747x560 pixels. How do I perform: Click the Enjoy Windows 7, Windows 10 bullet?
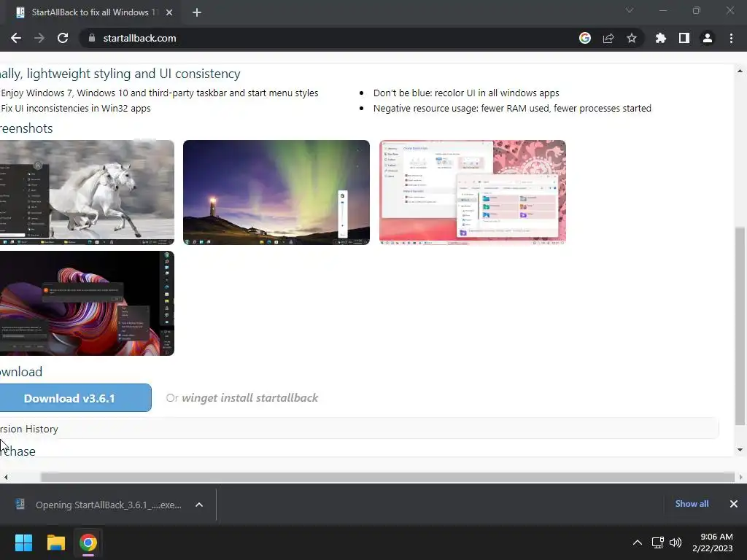(159, 93)
